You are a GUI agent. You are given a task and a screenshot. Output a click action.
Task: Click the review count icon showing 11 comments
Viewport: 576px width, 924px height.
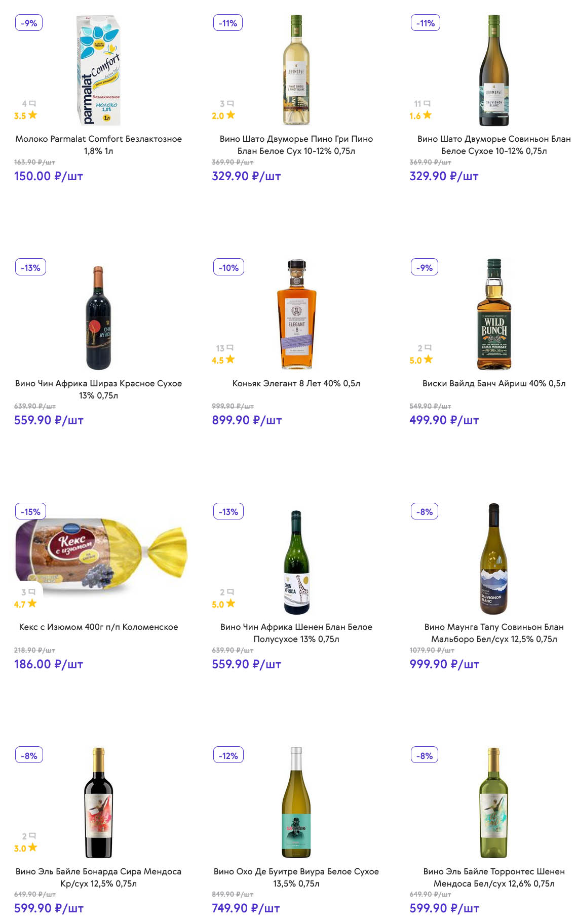click(x=427, y=103)
